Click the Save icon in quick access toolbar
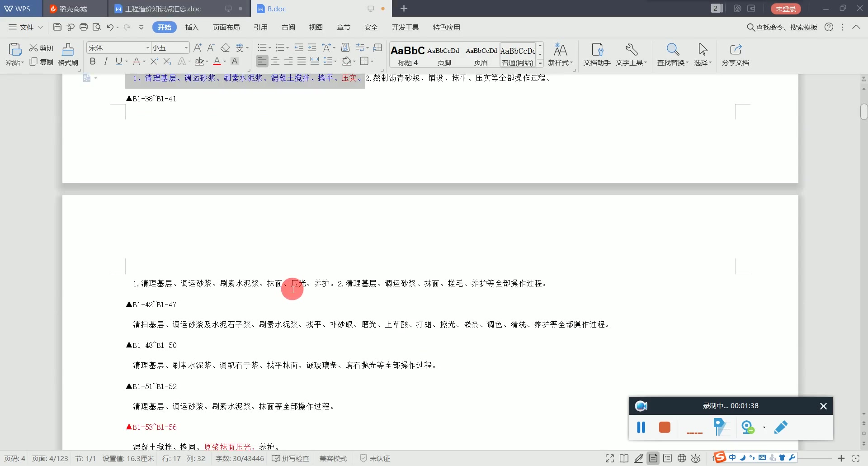The width and height of the screenshot is (868, 466). [57, 27]
